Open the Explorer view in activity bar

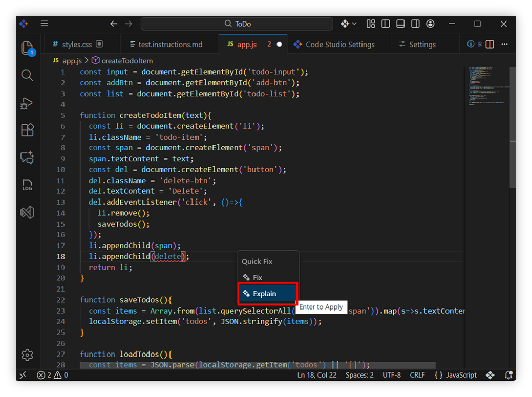[27, 48]
